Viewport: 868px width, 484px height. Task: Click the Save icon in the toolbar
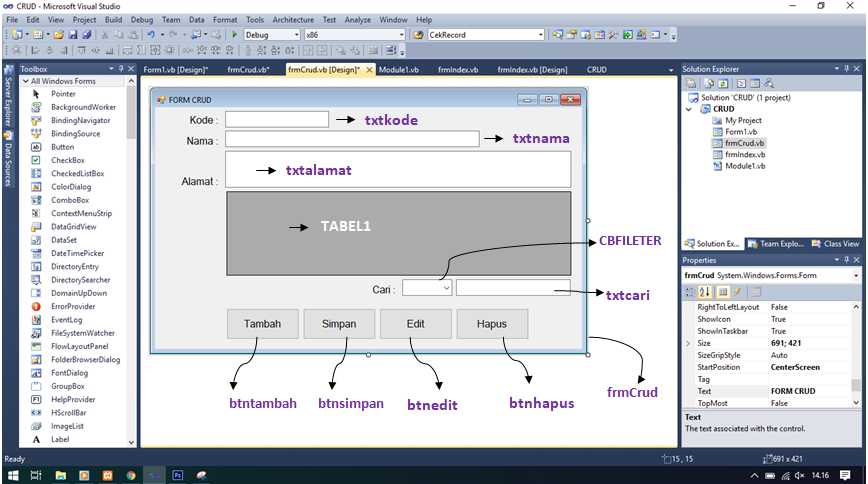(x=73, y=35)
